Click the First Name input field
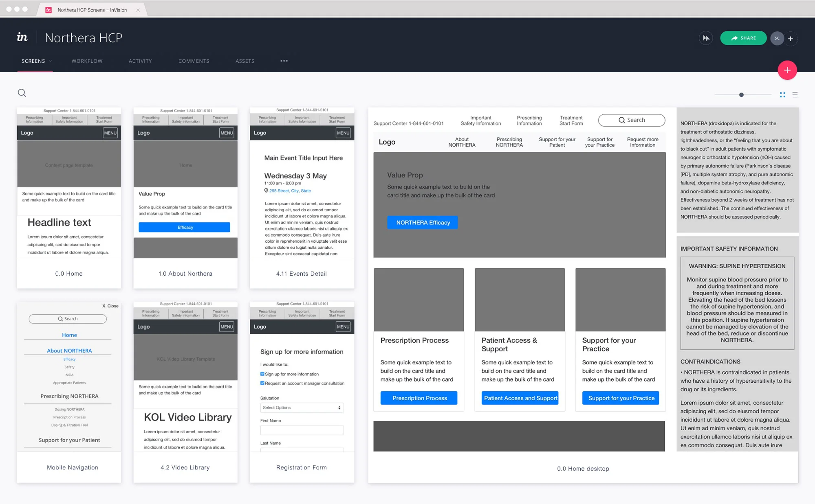 coord(302,430)
